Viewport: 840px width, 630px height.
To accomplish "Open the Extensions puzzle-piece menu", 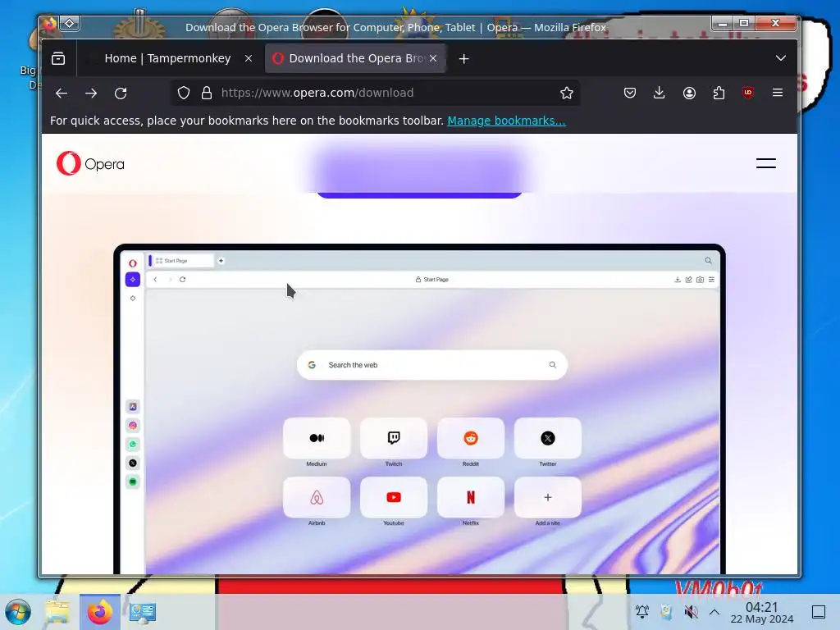I will [x=719, y=94].
